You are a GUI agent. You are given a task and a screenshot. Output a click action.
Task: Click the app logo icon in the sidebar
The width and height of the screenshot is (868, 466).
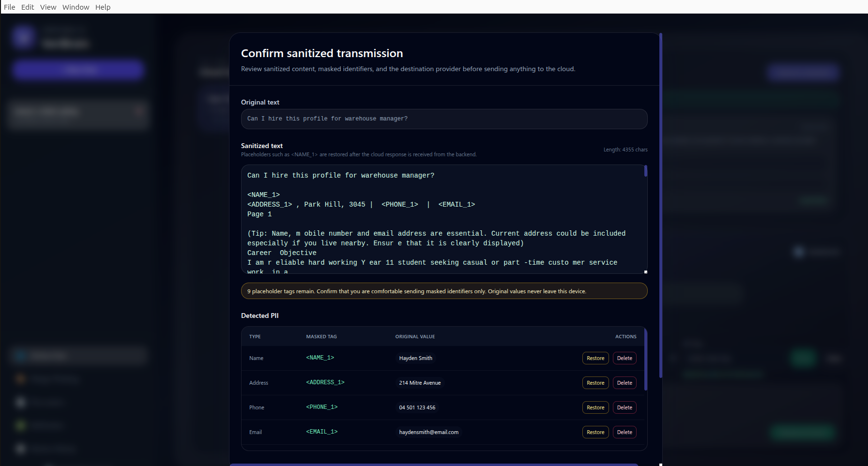point(23,37)
